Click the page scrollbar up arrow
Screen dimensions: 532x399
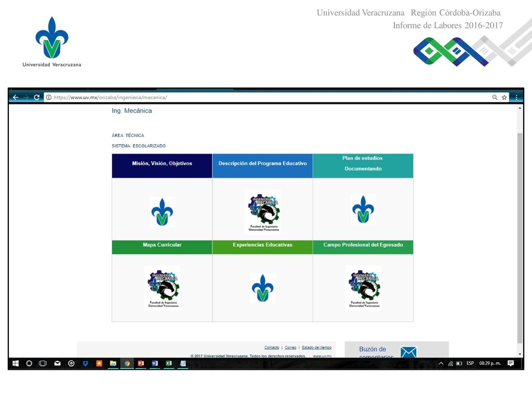pos(520,108)
